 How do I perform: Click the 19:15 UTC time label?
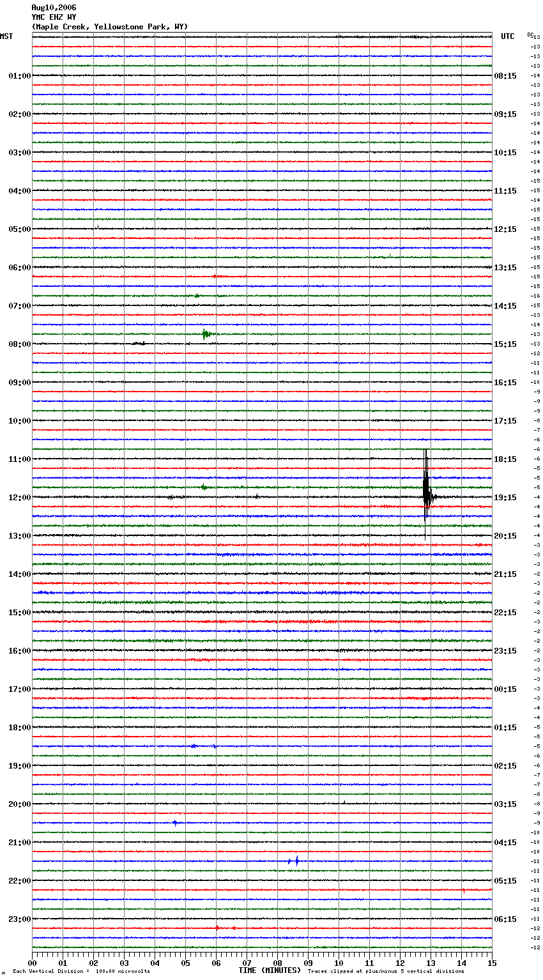505,498
